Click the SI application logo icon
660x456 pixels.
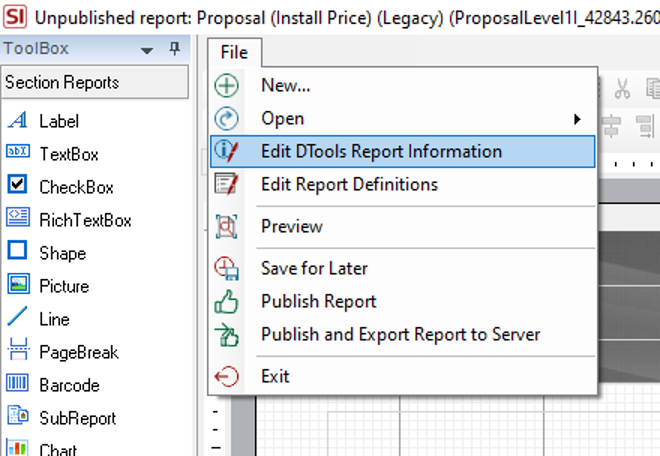(15, 16)
